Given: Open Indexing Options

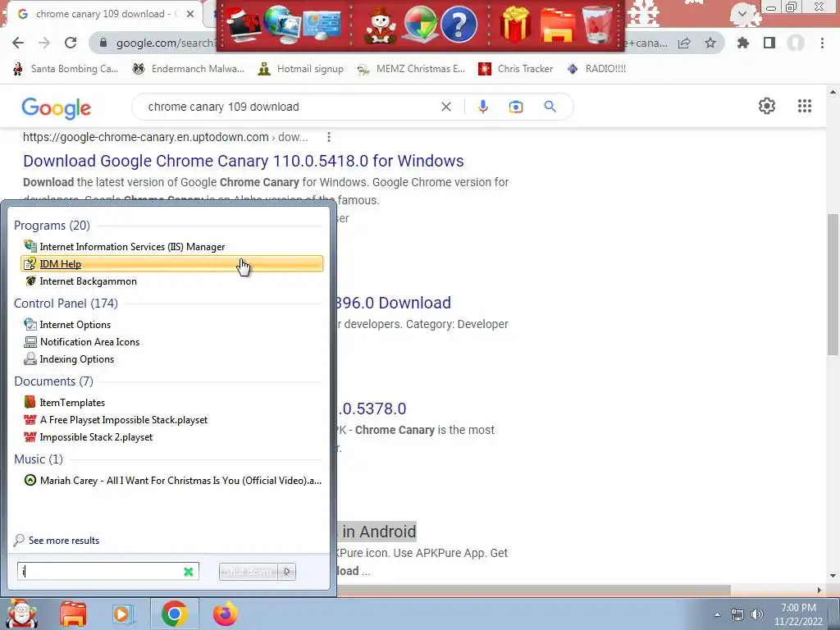Looking at the screenshot, I should 171,359.
